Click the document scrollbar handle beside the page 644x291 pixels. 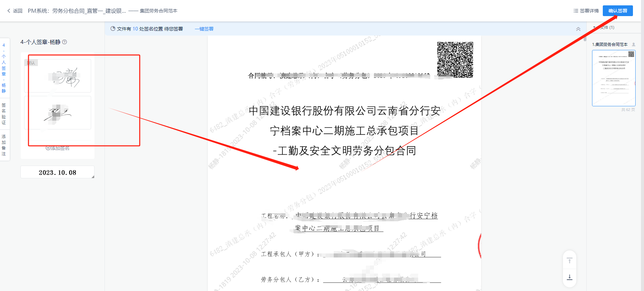pyautogui.click(x=585, y=39)
